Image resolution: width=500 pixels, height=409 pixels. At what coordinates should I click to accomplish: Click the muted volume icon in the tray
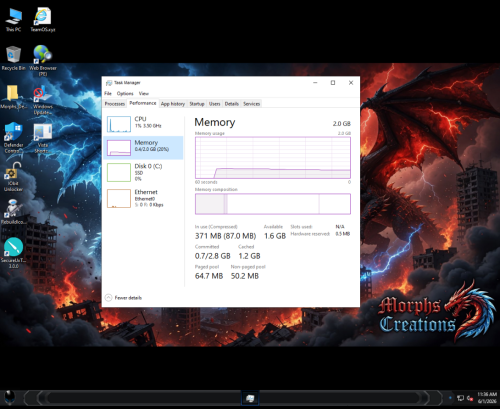[x=470, y=398]
